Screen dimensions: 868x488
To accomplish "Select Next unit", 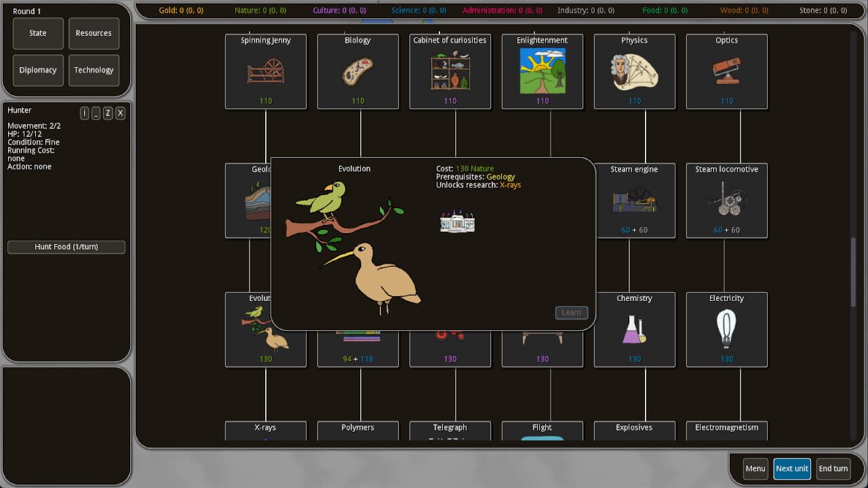I will tap(791, 468).
